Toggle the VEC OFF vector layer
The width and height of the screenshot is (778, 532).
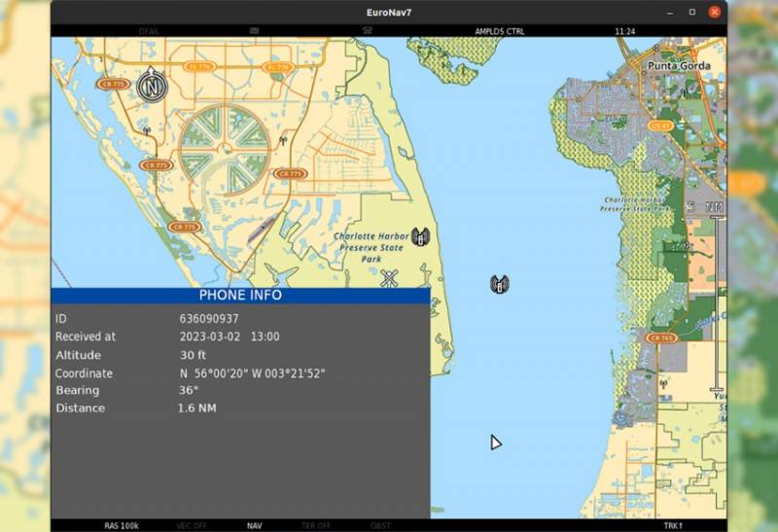point(191,525)
